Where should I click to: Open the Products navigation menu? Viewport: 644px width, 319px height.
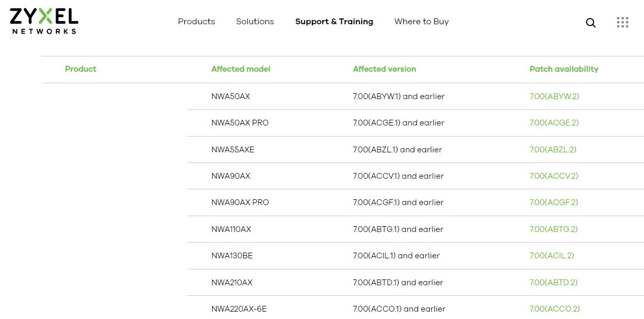(x=196, y=22)
